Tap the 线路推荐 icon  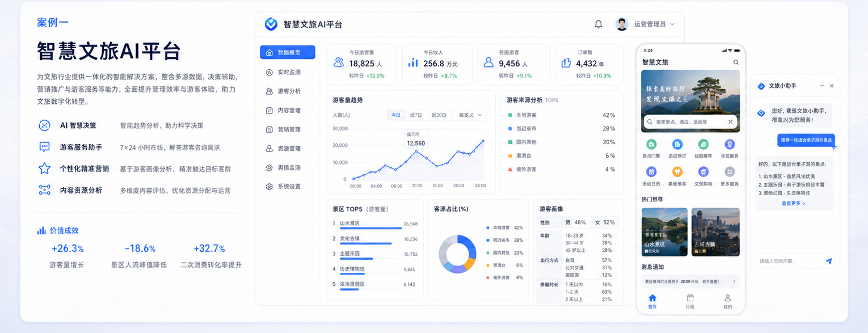pos(703,145)
